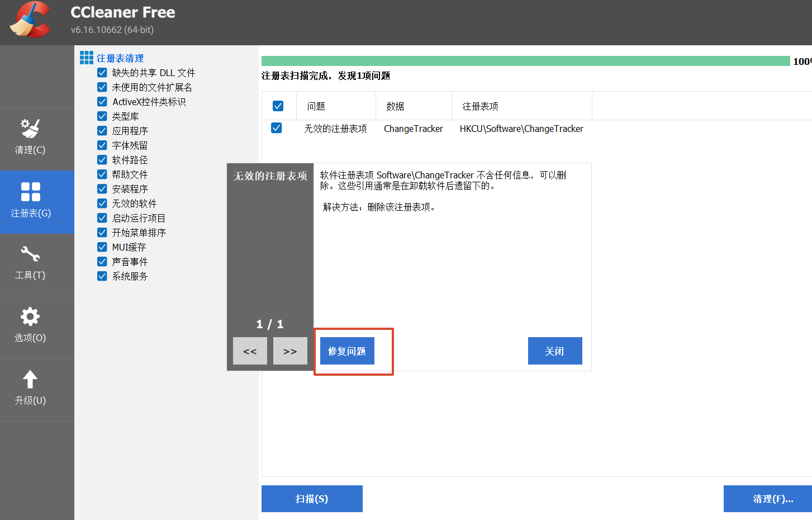Screen dimensions: 812x520
Task: Toggle 声音事件 checkbox
Action: coord(102,262)
